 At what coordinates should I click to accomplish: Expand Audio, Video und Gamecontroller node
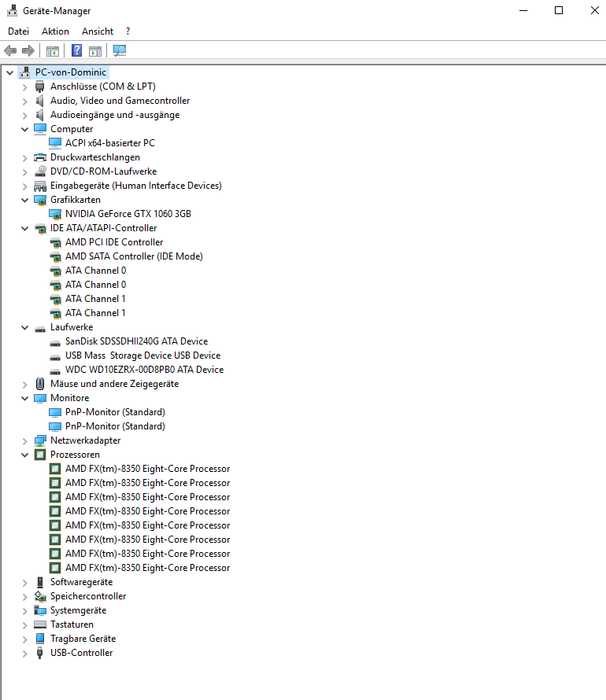click(x=25, y=101)
